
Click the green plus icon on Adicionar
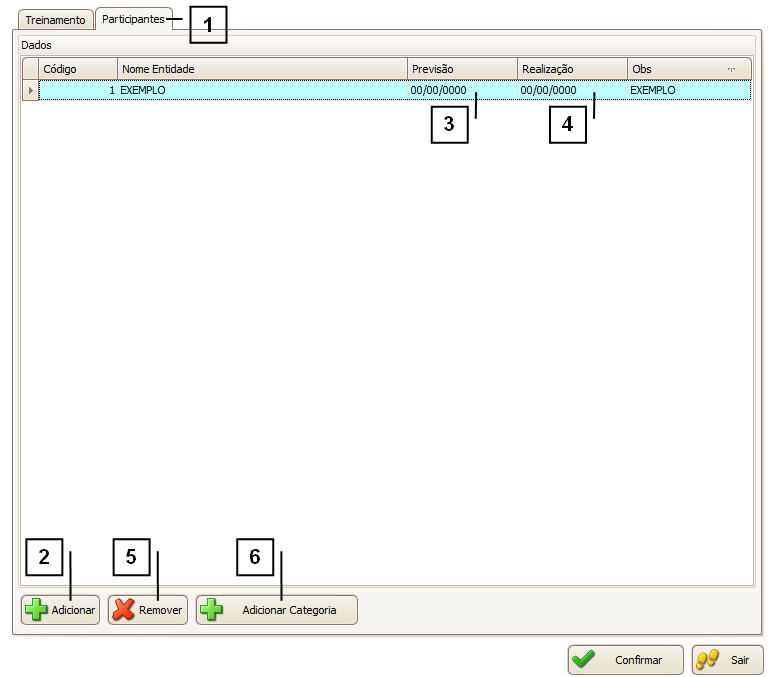tap(36, 610)
